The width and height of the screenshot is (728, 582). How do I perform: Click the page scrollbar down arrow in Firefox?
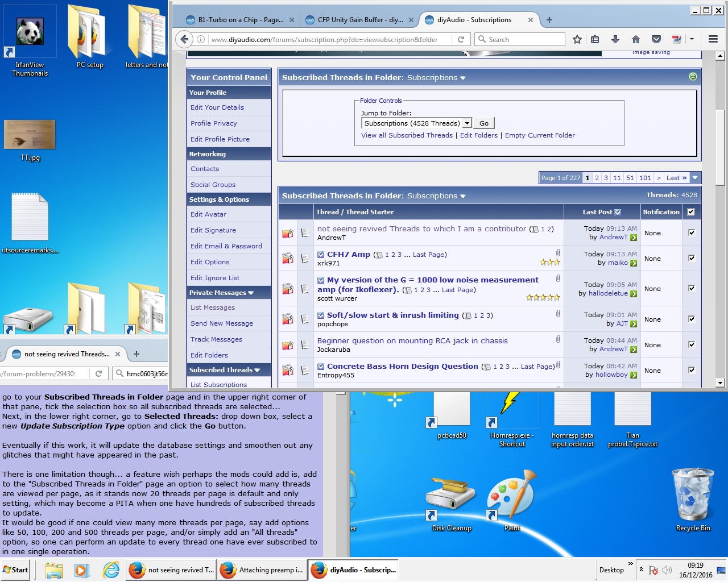pos(720,383)
